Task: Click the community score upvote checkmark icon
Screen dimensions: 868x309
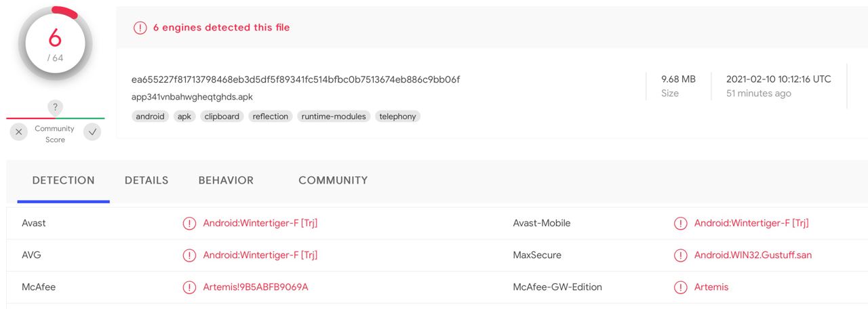Action: pyautogui.click(x=92, y=132)
